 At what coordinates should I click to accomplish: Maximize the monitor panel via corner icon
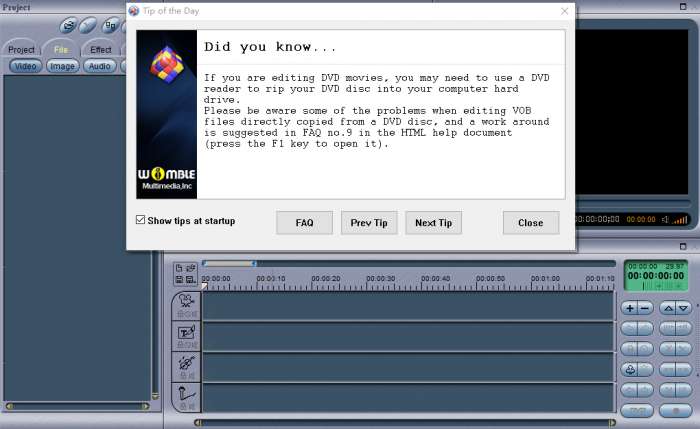[x=683, y=6]
